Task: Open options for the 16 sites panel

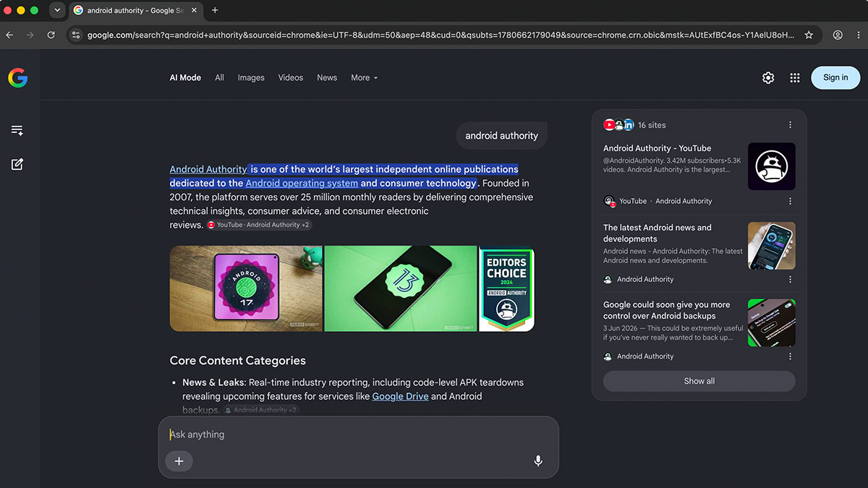Action: click(790, 125)
